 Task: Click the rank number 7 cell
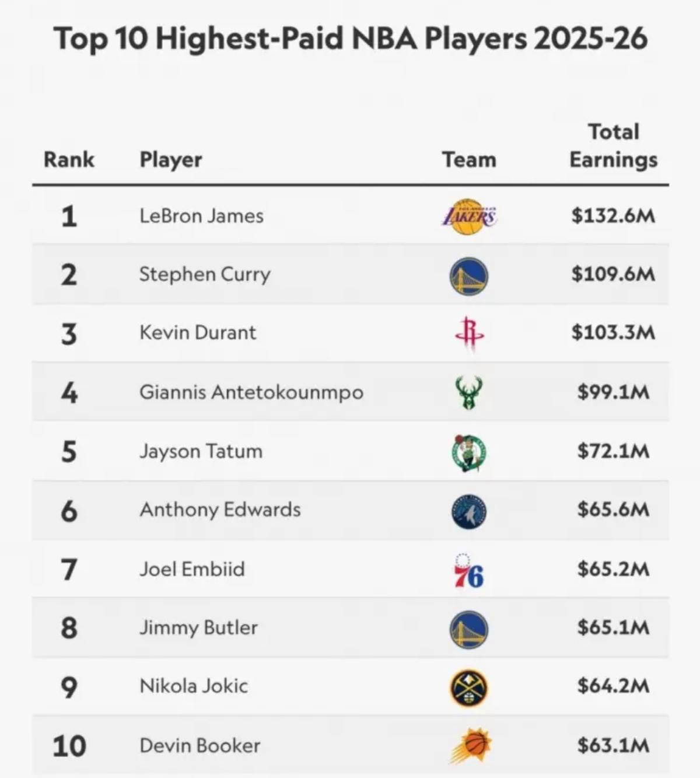point(69,570)
